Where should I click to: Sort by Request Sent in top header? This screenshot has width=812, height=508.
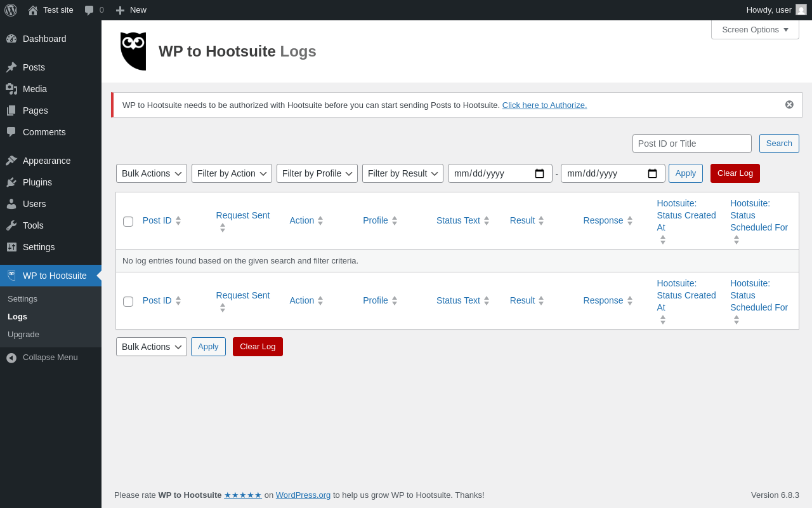(x=243, y=220)
